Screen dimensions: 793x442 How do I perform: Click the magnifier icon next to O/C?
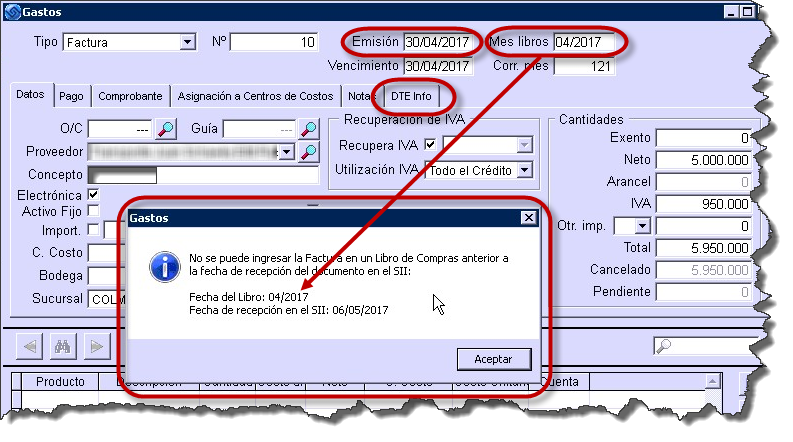(167, 129)
